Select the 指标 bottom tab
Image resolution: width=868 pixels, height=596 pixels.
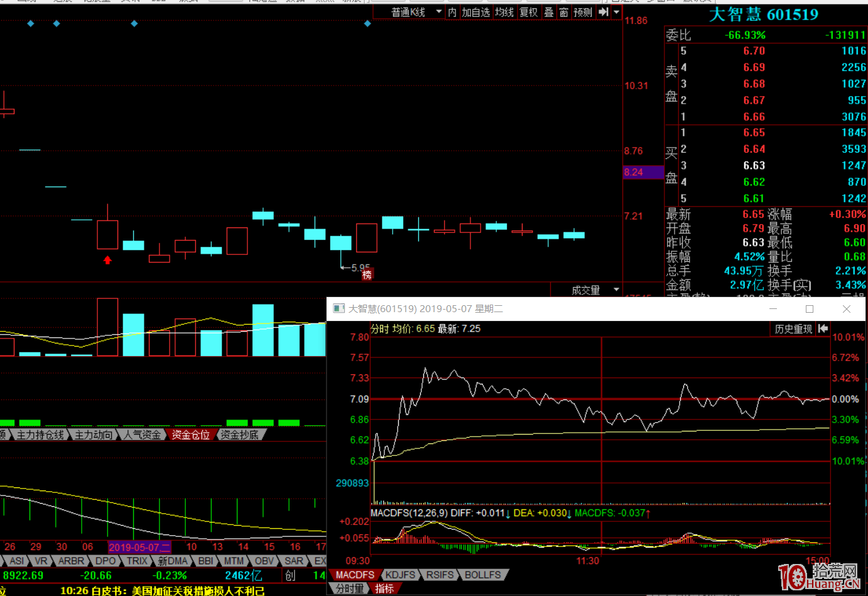(x=384, y=588)
